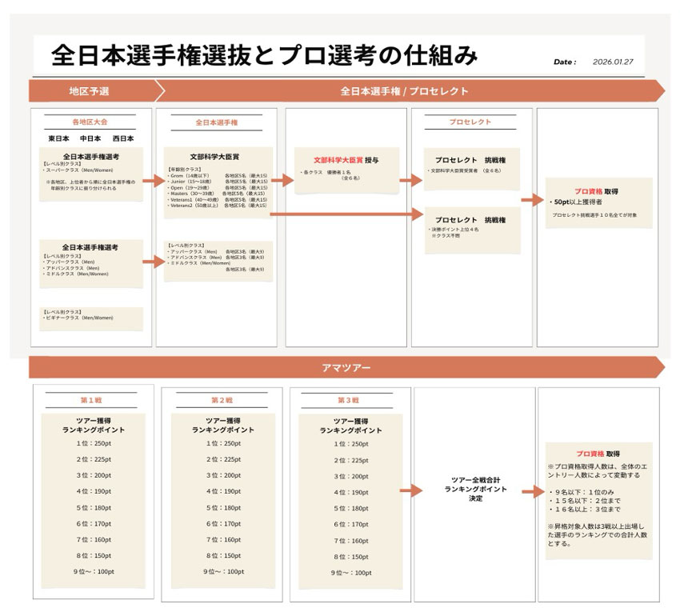680x616 pixels.
Task: Click the arrow pointing to 文部科学大臣賞受賞者 挑戦権 box
Action: pyautogui.click(x=410, y=180)
